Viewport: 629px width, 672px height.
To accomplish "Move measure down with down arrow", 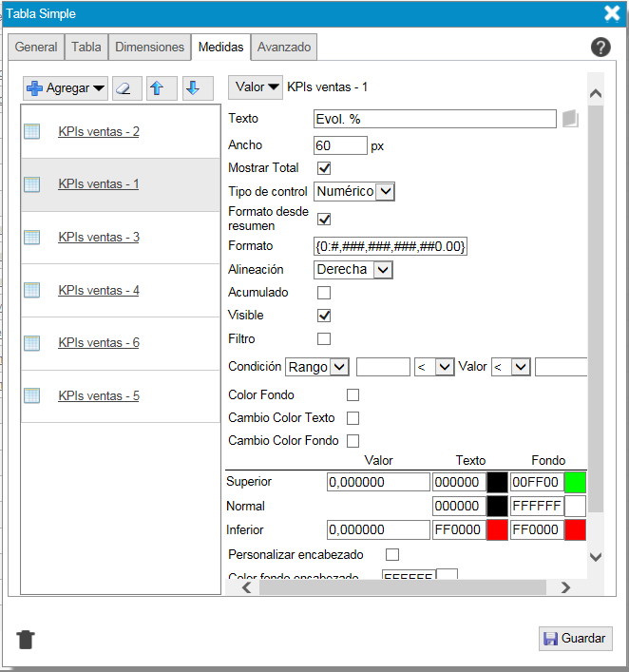I will [193, 88].
